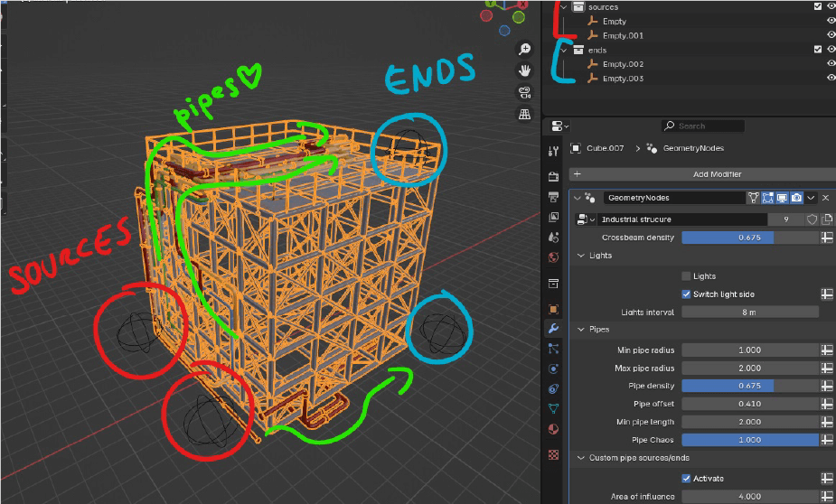836x504 pixels.
Task: Enable the Lights checkbox
Action: point(686,276)
